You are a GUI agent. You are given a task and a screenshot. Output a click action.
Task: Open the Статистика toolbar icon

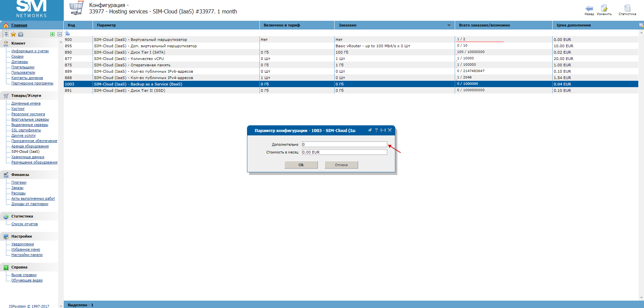627,8
